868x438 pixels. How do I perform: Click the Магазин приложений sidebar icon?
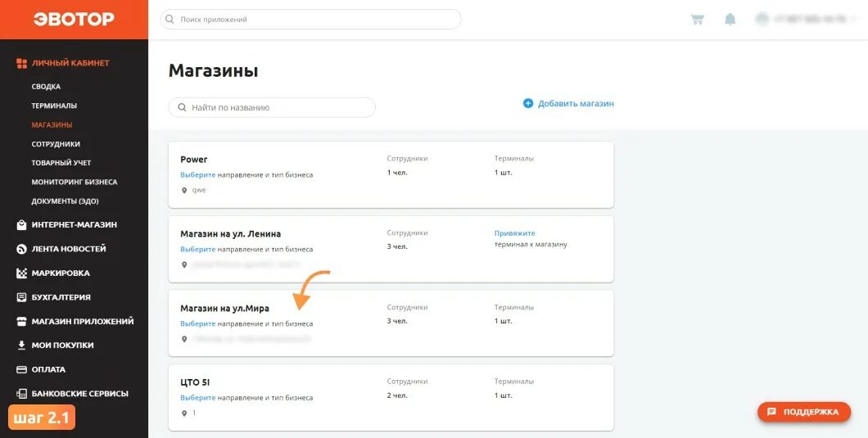(x=22, y=322)
